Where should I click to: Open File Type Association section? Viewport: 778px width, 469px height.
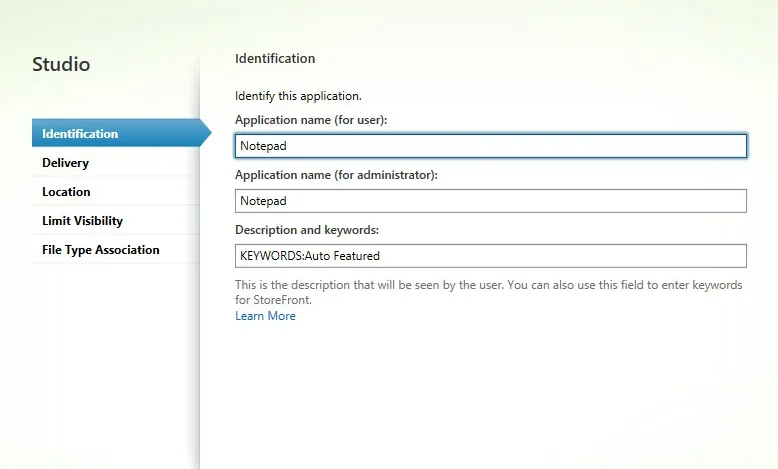click(x=116, y=250)
